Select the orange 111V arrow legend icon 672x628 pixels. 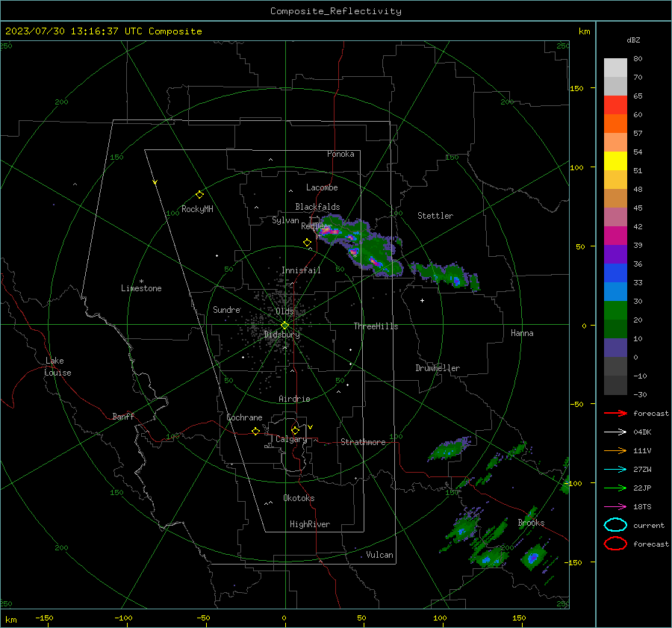click(x=615, y=450)
